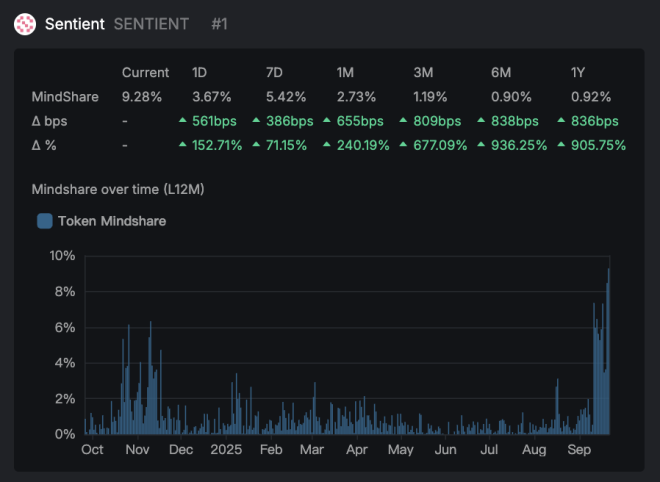Click the Token Mindshare legend label
Screen dimensions: 660x482
click(112, 221)
